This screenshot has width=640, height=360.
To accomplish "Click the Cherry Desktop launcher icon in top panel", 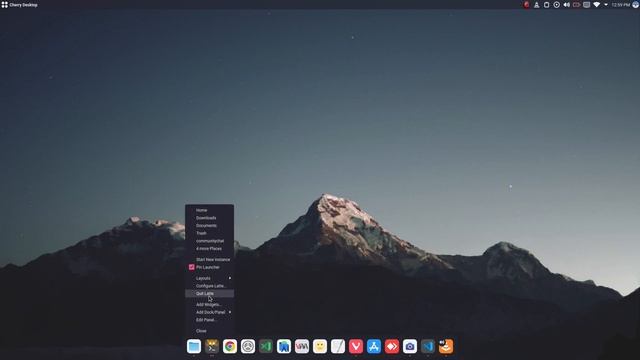I will point(4,5).
